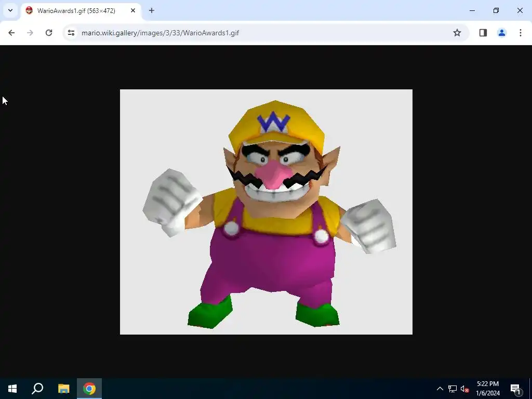This screenshot has width=532, height=399.
Task: Click the muted volume tray icon
Action: click(465, 389)
